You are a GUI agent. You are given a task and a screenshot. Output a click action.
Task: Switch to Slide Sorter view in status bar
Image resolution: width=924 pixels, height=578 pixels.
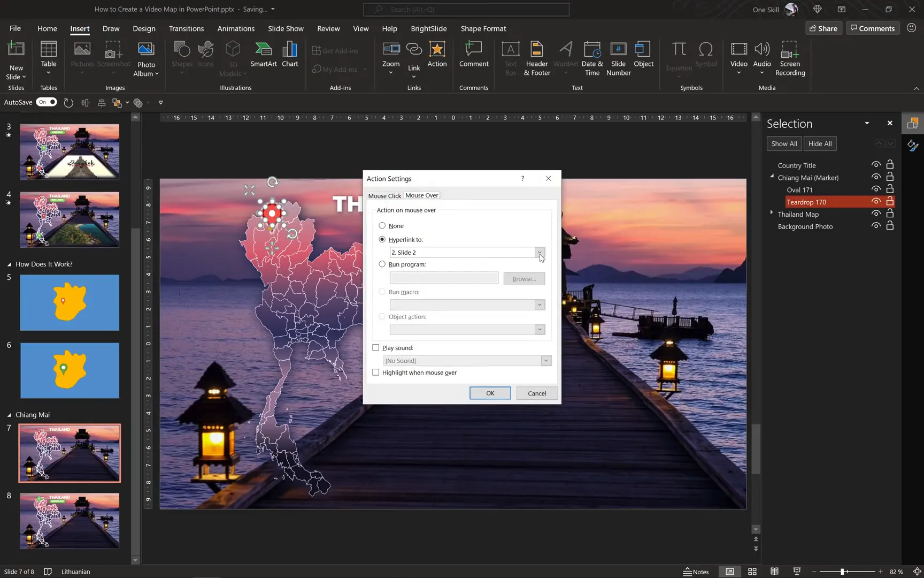click(752, 572)
